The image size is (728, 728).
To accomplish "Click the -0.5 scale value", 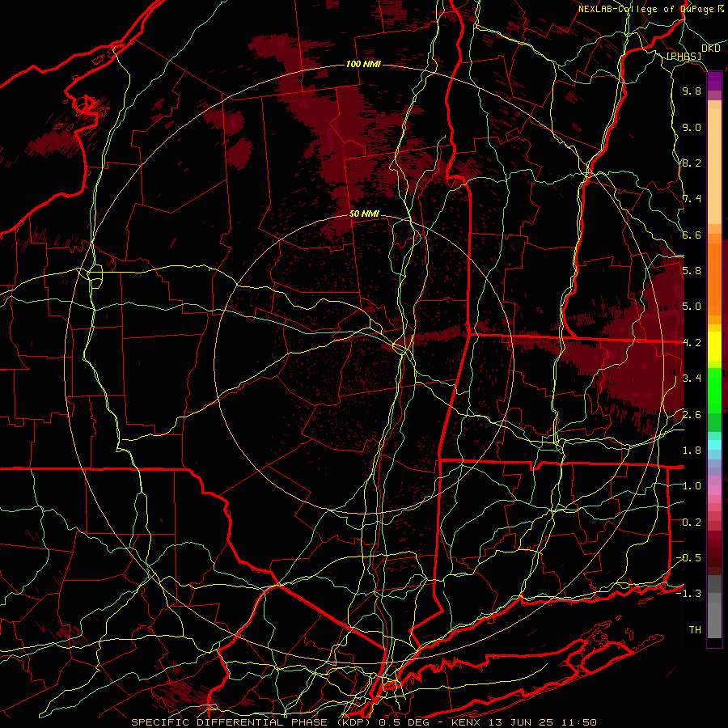I will pos(688,558).
